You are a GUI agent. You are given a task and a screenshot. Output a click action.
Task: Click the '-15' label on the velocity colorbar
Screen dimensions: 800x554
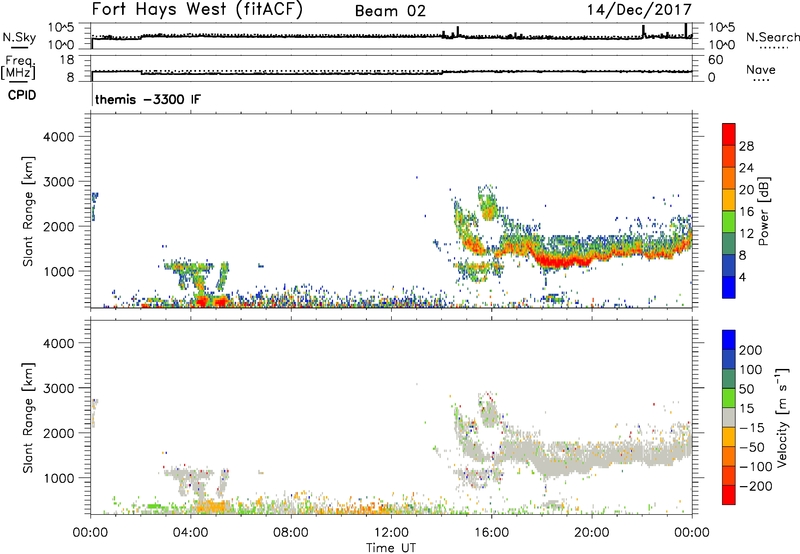point(752,428)
